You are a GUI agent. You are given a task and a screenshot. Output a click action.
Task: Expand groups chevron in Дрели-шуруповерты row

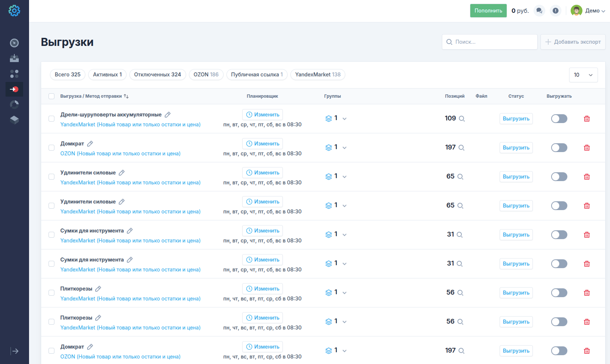click(345, 119)
